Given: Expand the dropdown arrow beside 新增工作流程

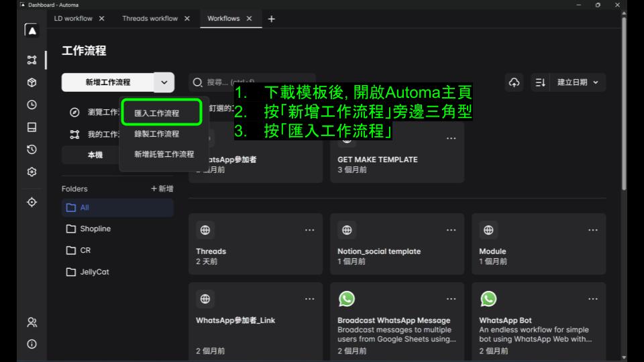Looking at the screenshot, I should tap(164, 82).
